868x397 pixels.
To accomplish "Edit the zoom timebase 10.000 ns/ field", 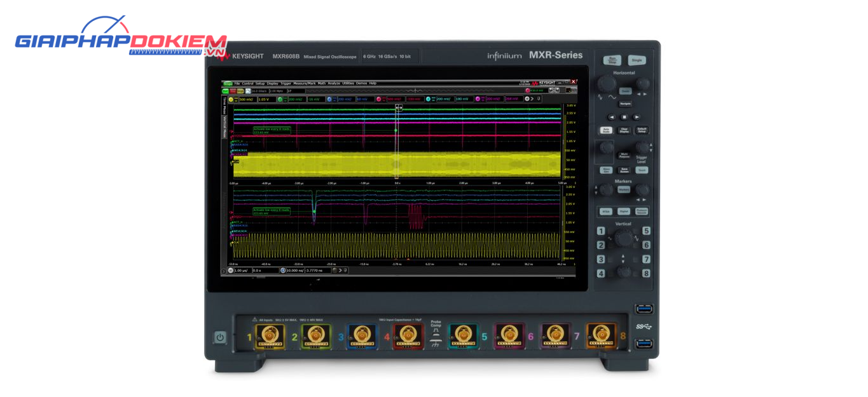I will (295, 271).
